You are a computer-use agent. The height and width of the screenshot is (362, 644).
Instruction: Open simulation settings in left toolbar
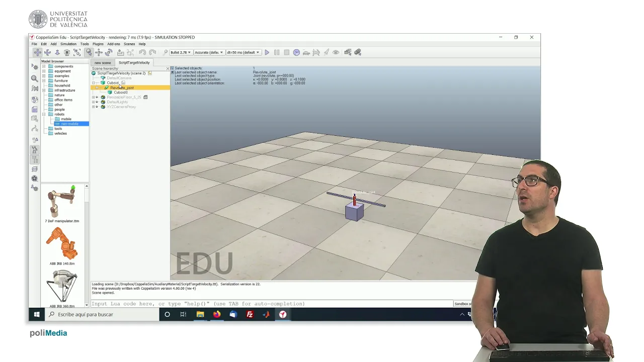(35, 67)
